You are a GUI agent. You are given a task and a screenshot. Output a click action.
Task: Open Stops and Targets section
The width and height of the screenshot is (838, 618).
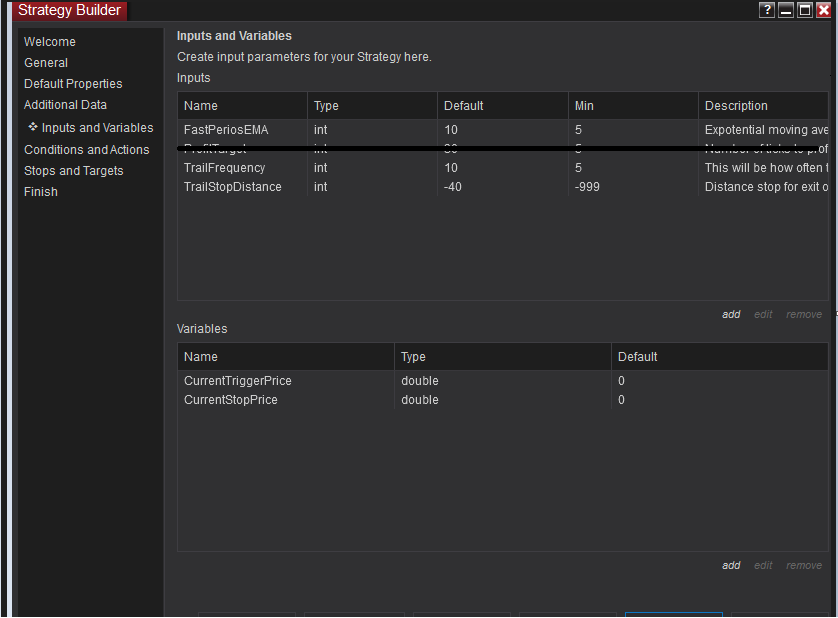pos(74,171)
